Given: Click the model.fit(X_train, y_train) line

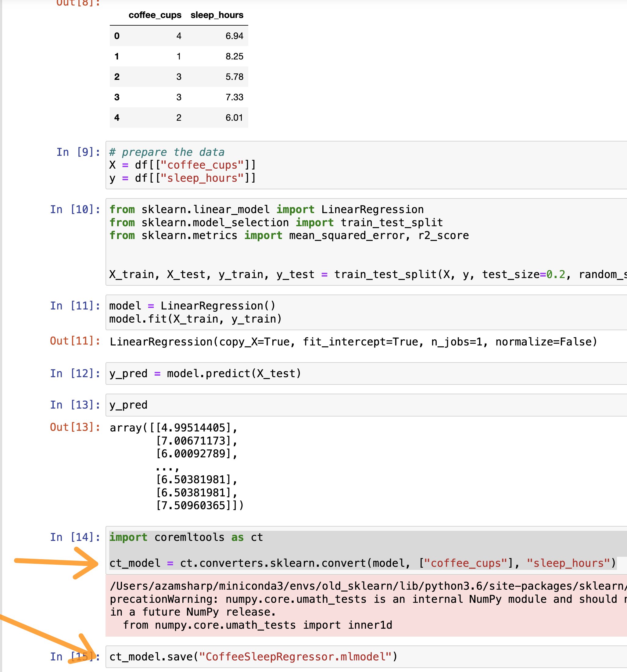Looking at the screenshot, I should (195, 319).
